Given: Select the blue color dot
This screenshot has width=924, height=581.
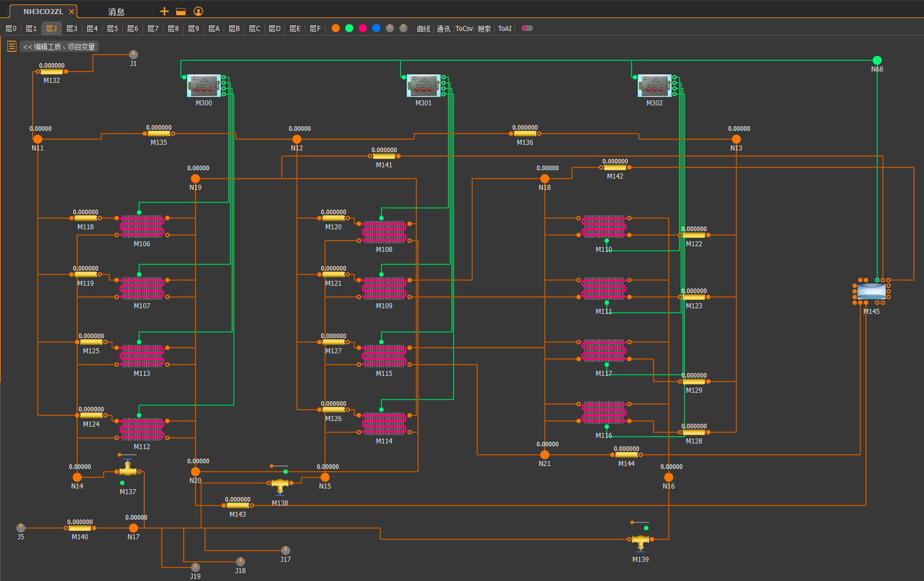Looking at the screenshot, I should pos(376,28).
